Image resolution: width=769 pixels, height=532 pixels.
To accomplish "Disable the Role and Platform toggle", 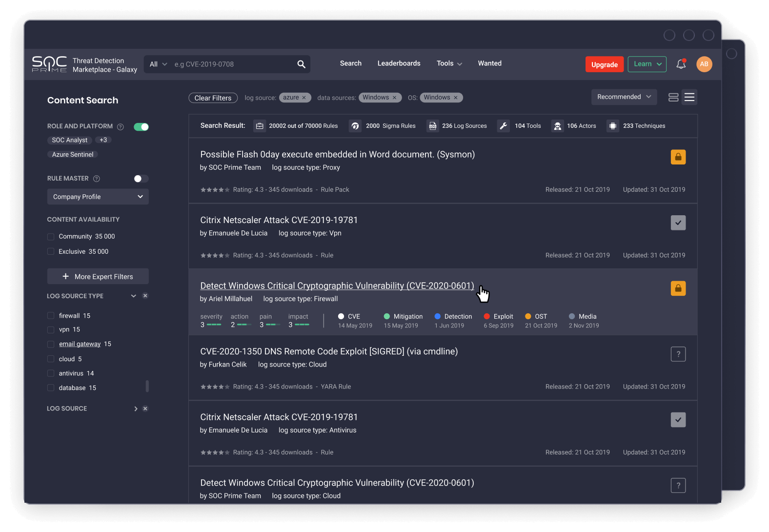I will click(x=141, y=127).
